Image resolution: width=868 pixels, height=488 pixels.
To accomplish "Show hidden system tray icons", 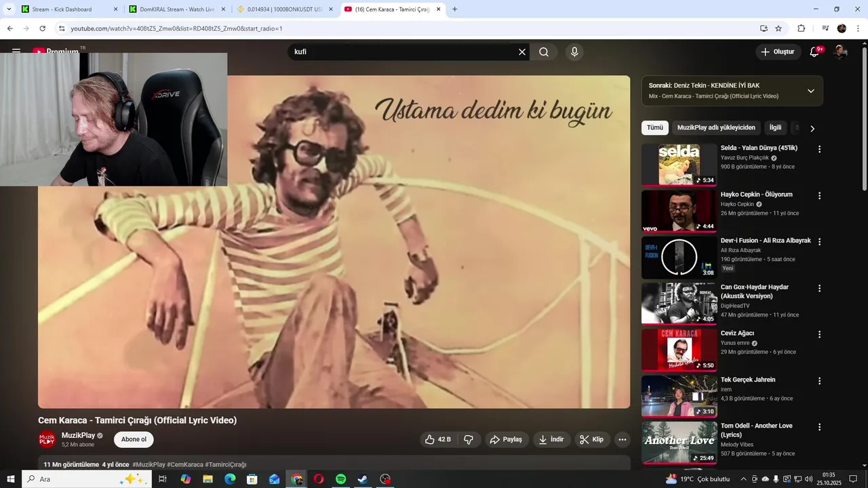I will [743, 479].
